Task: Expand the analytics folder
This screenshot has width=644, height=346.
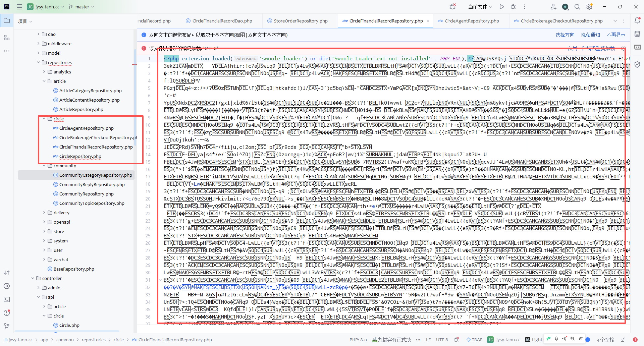Action: 44,72
